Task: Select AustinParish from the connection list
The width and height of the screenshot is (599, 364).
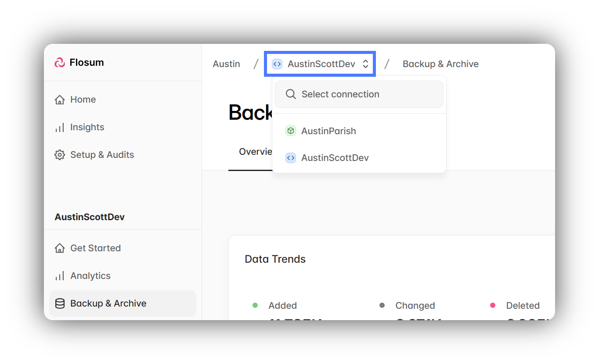Action: [x=328, y=131]
